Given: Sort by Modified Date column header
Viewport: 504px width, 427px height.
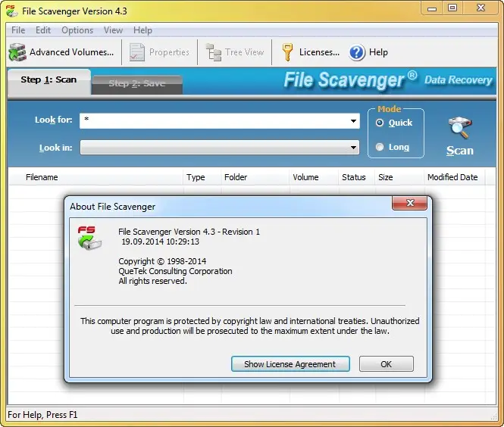Looking at the screenshot, I should [455, 177].
